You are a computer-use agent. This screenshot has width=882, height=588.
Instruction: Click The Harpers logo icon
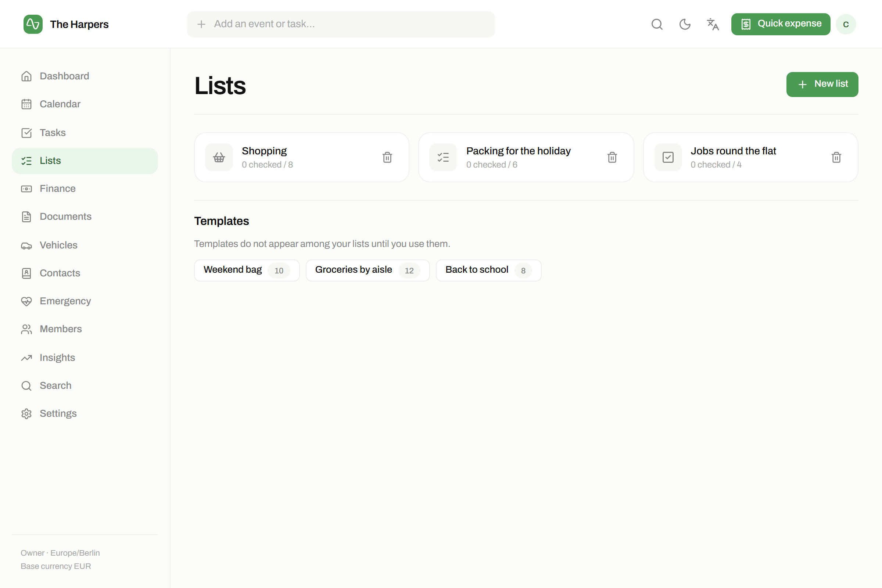click(33, 24)
